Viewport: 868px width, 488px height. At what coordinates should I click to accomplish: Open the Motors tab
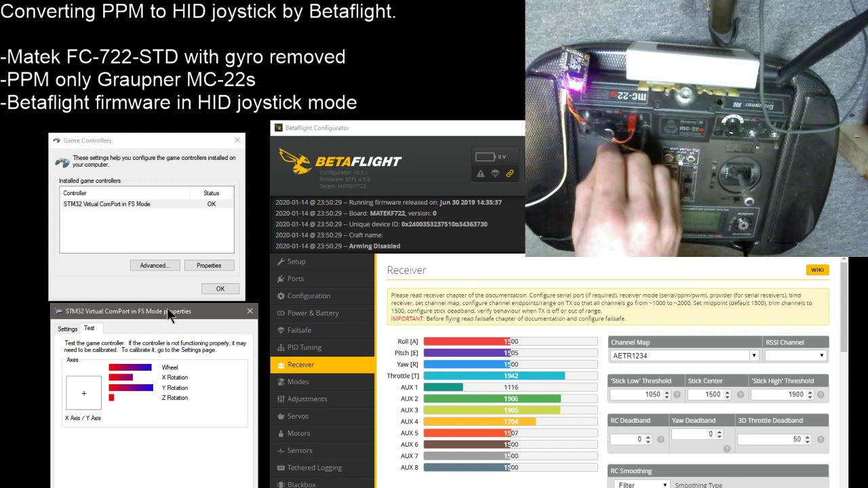322,433
